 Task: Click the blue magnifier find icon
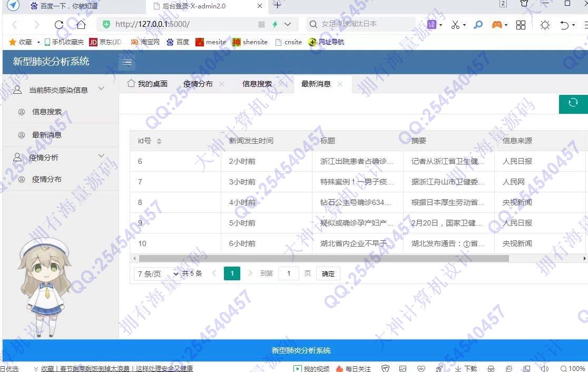click(478, 25)
